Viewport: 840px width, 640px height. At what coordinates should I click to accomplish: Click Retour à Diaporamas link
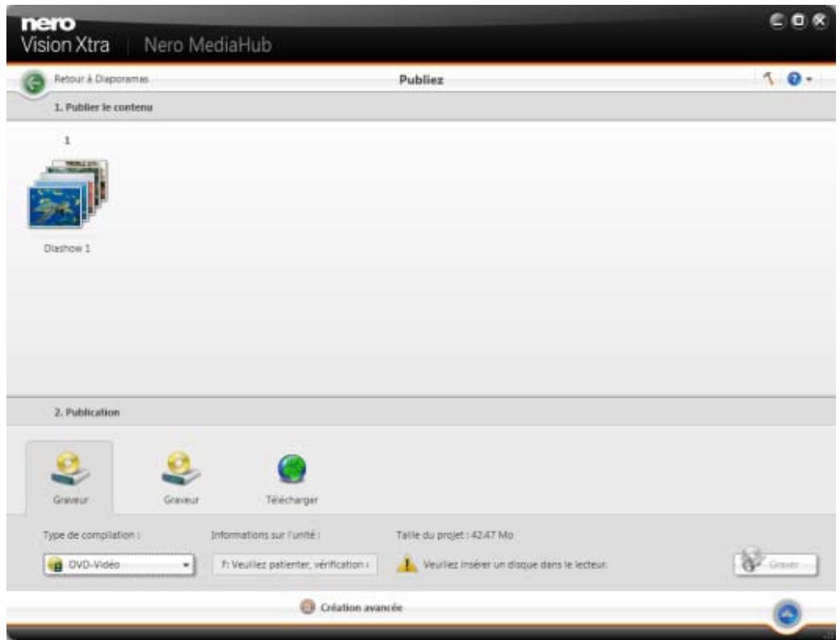click(x=101, y=79)
